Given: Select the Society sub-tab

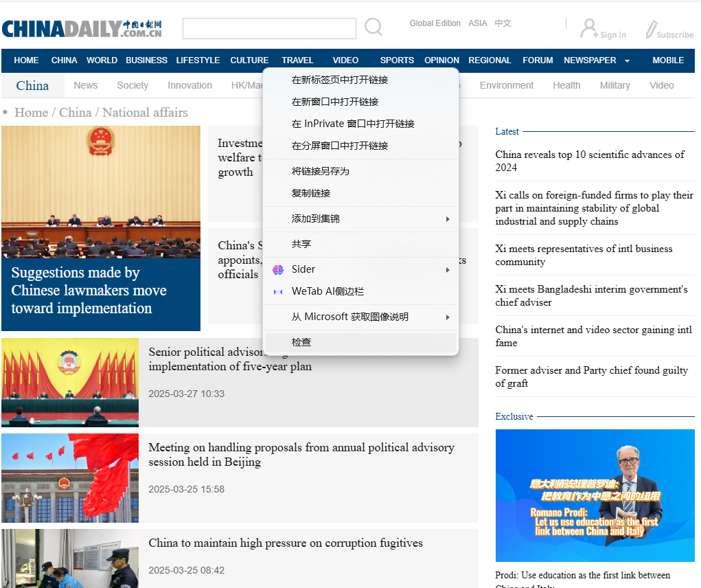Looking at the screenshot, I should click(133, 85).
